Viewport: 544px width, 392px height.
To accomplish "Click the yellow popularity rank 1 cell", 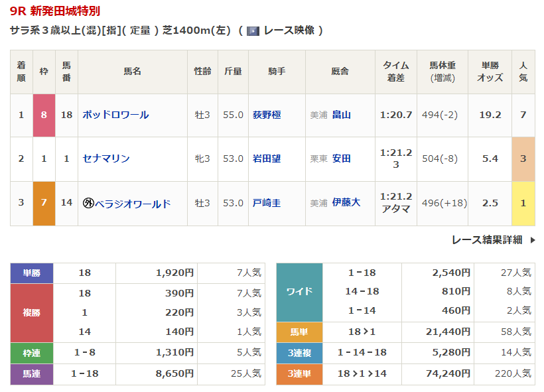I will (x=523, y=203).
